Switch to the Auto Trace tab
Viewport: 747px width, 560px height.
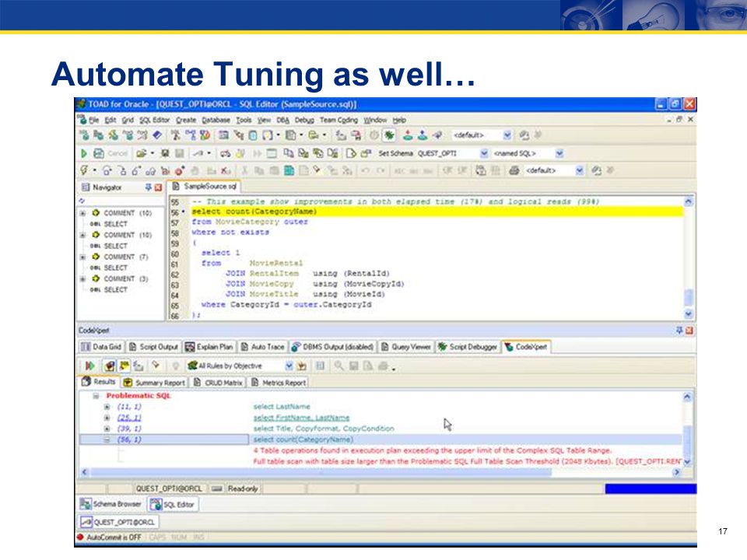(262, 347)
